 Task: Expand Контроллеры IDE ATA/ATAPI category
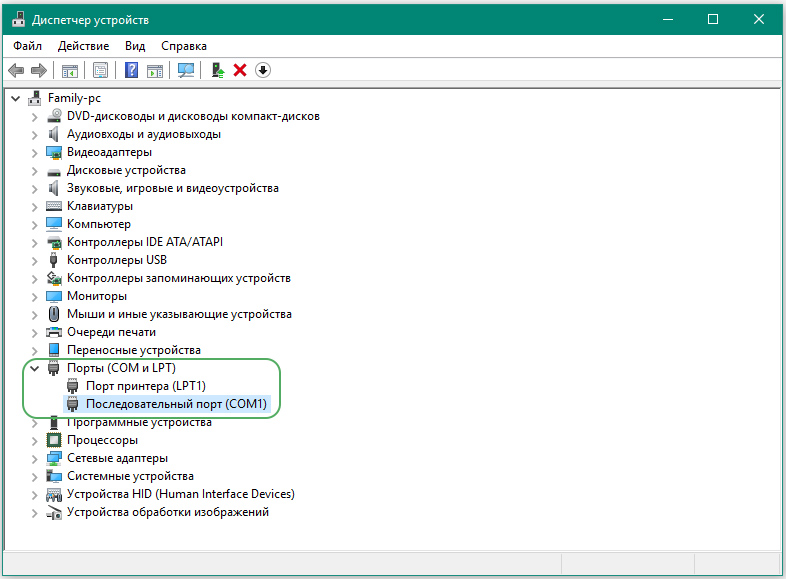point(34,243)
